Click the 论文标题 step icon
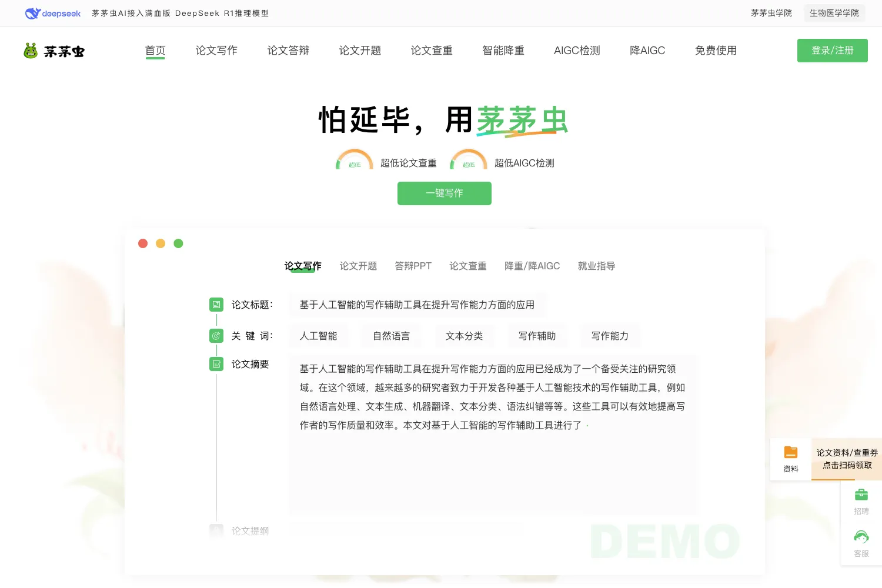This screenshot has width=882, height=588. (x=216, y=305)
